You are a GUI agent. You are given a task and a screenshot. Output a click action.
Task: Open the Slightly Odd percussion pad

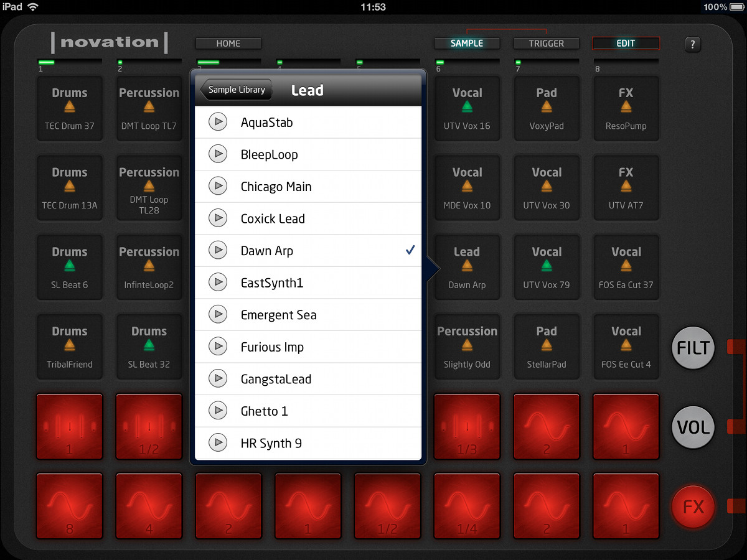[467, 347]
